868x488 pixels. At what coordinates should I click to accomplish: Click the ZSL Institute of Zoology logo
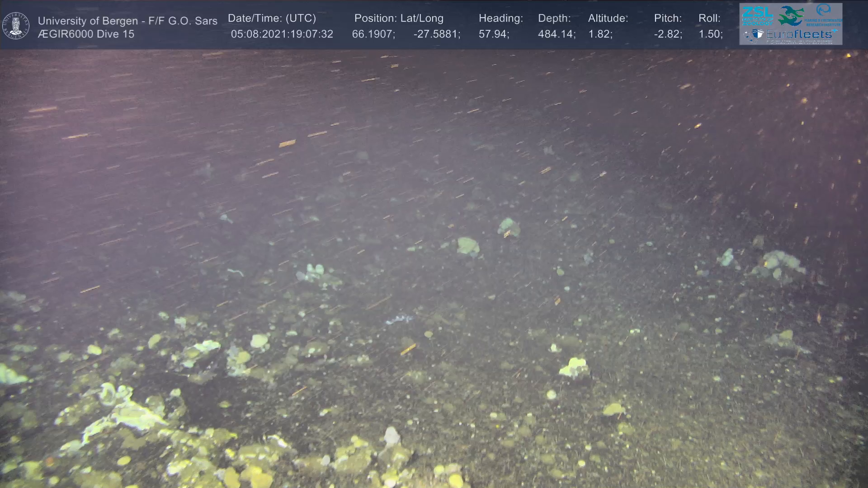click(x=757, y=15)
